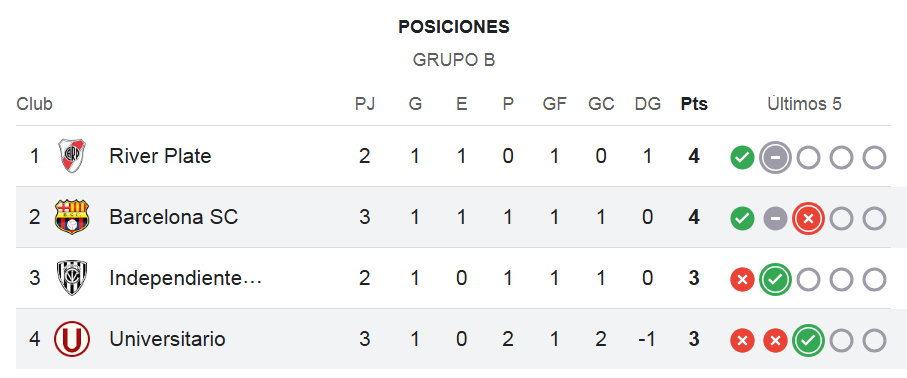Select River Plate's gray draw result icon
The width and height of the screenshot is (907, 378).
(775, 157)
